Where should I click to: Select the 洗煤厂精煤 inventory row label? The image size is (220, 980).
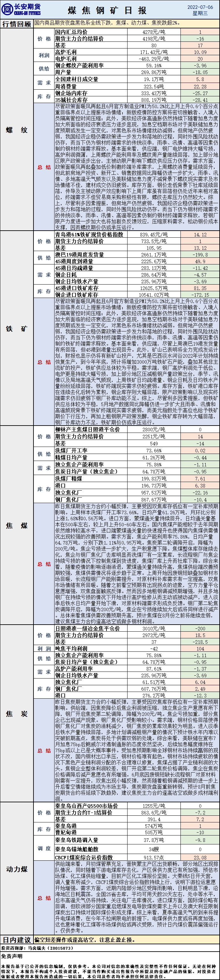click(x=69, y=479)
